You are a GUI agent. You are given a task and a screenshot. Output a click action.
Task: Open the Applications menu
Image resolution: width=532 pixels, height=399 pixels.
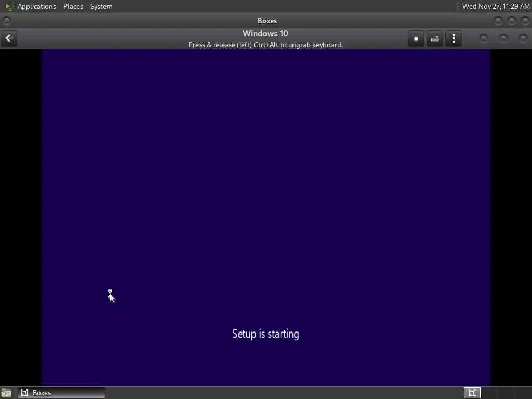[37, 6]
